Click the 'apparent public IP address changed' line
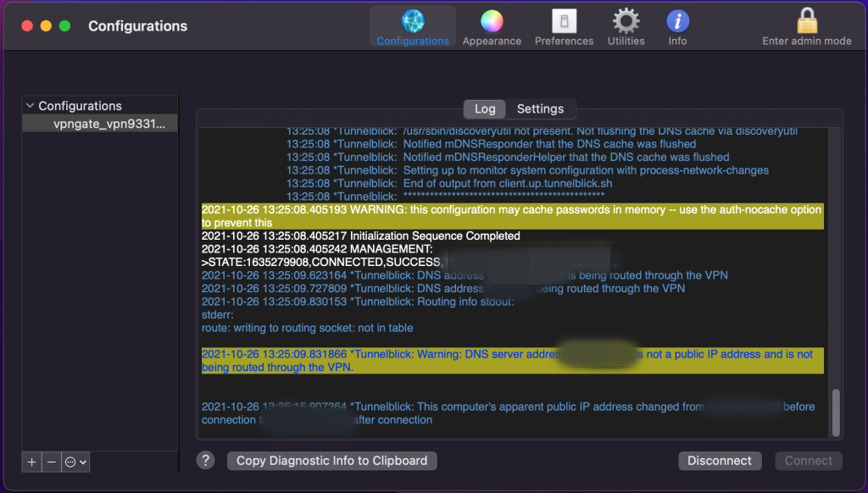This screenshot has height=493, width=868. (509, 413)
